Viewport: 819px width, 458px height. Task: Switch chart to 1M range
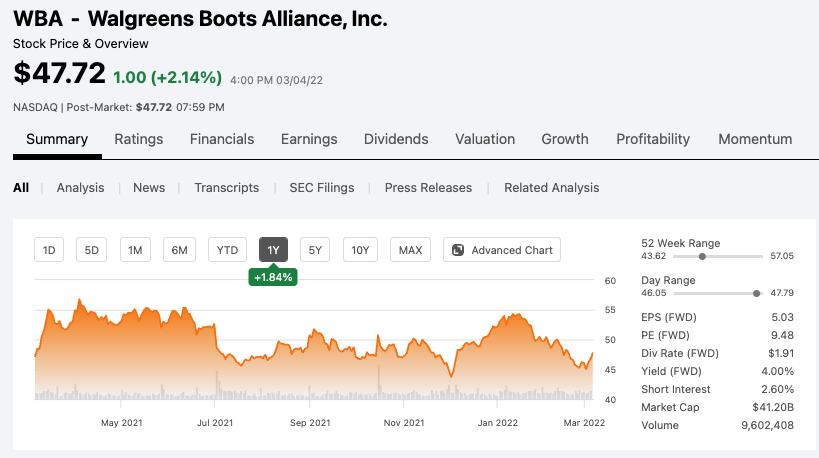135,250
